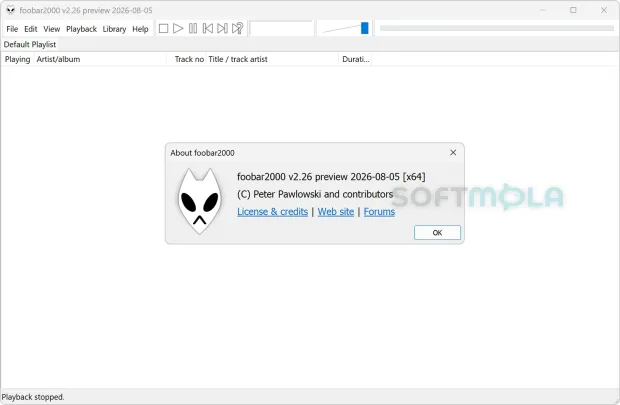The image size is (620, 405).
Task: Go to the previous track
Action: pos(208,28)
